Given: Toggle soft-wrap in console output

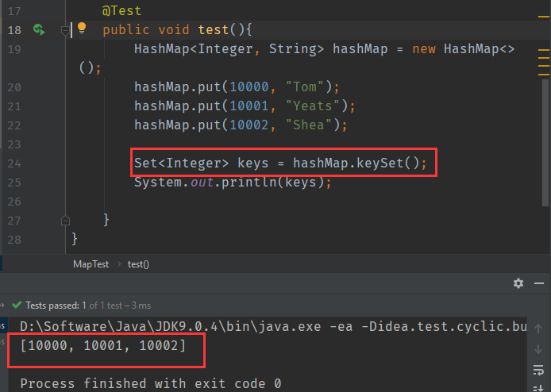Looking at the screenshot, I should [x=538, y=370].
